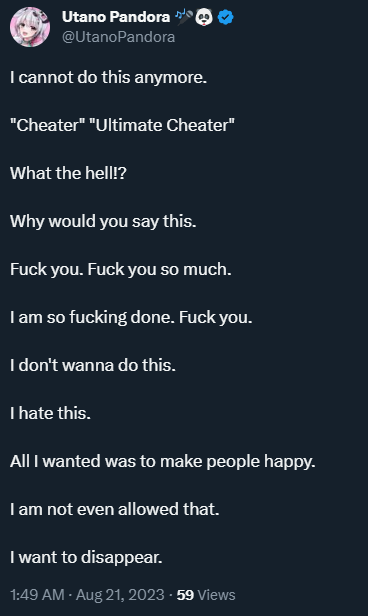Click the microphone music-note emoji
Viewport: 368px width, 616px height.
click(183, 17)
